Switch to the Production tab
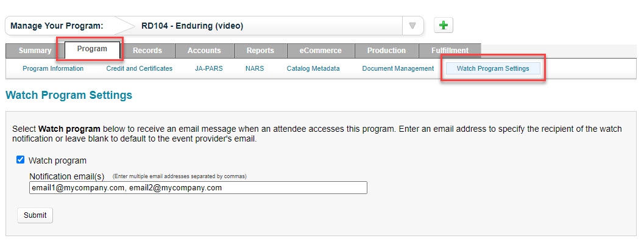 386,51
